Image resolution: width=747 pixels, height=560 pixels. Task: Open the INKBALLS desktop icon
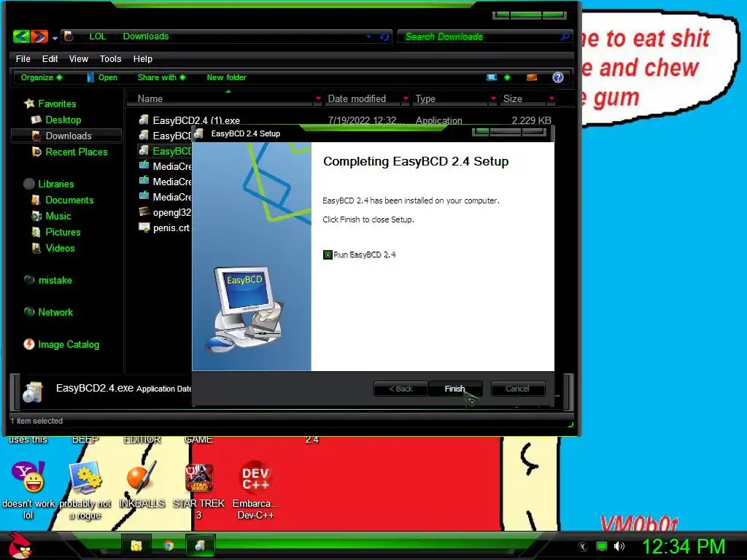pos(142,485)
